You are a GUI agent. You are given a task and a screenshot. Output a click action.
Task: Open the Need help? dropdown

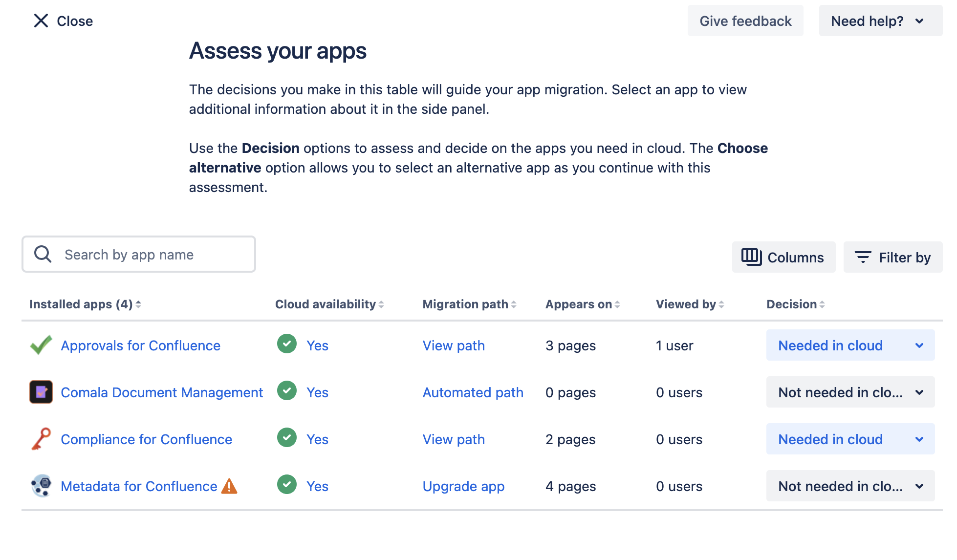(x=881, y=21)
